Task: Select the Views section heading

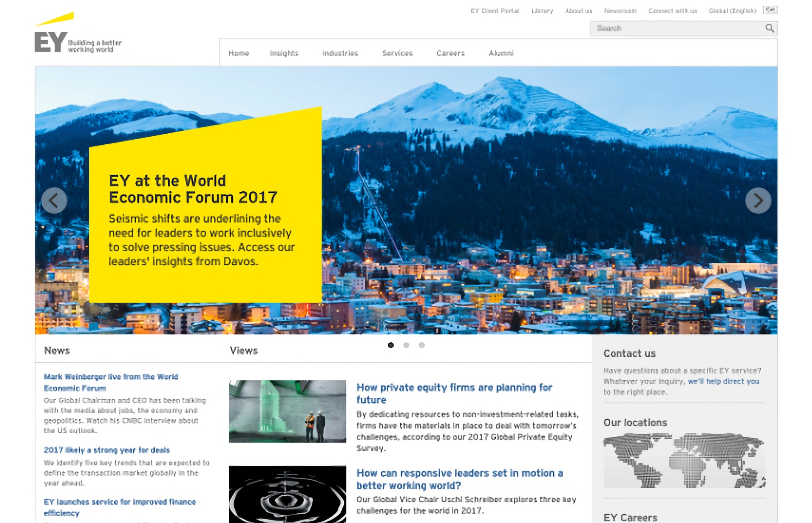Action: [x=244, y=350]
